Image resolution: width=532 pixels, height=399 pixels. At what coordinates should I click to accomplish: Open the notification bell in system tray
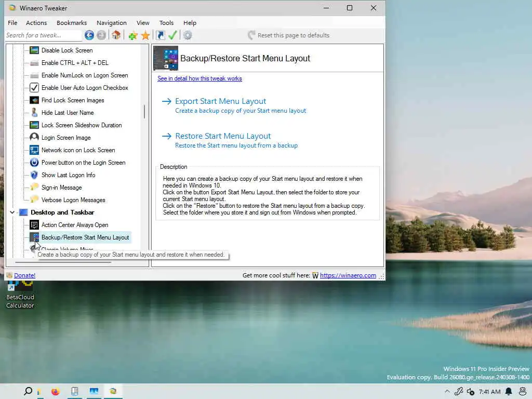point(509,392)
